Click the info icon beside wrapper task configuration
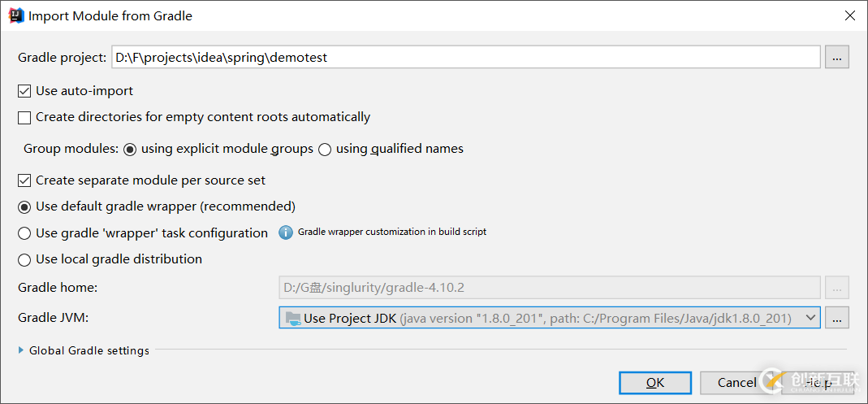 pyautogui.click(x=286, y=232)
